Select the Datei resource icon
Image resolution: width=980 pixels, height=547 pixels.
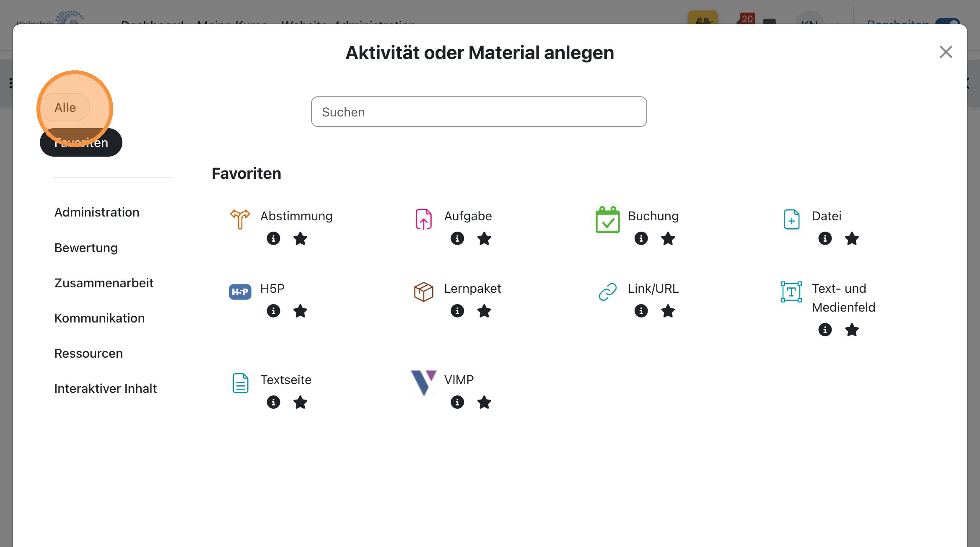point(791,218)
